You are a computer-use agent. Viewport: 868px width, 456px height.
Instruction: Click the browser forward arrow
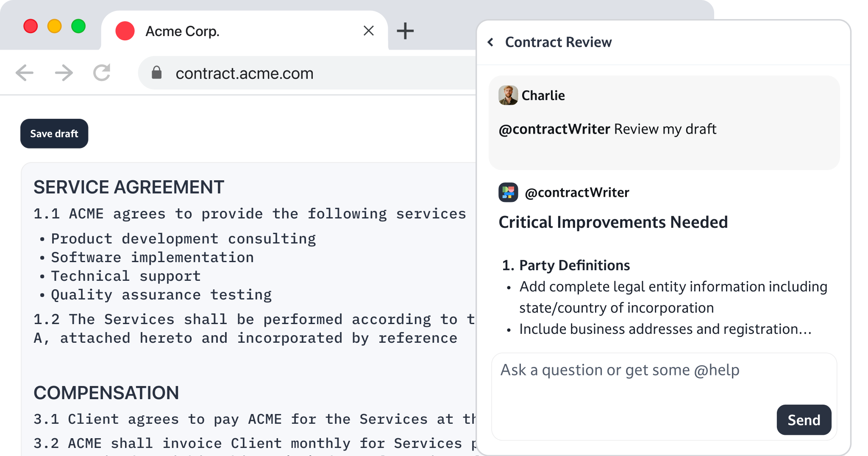(64, 73)
